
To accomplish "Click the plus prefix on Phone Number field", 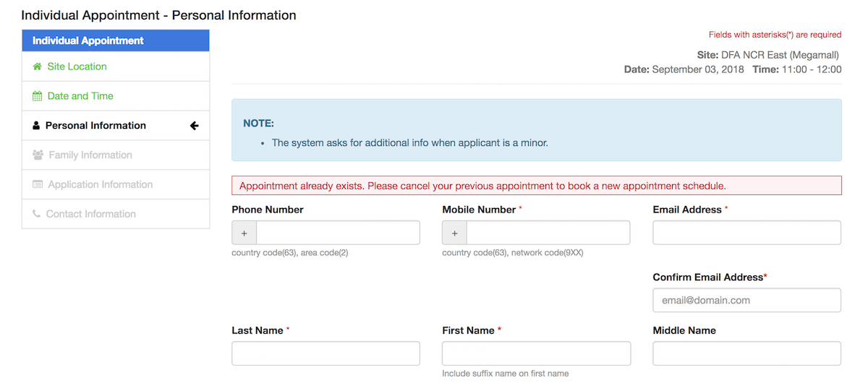I will click(x=244, y=233).
